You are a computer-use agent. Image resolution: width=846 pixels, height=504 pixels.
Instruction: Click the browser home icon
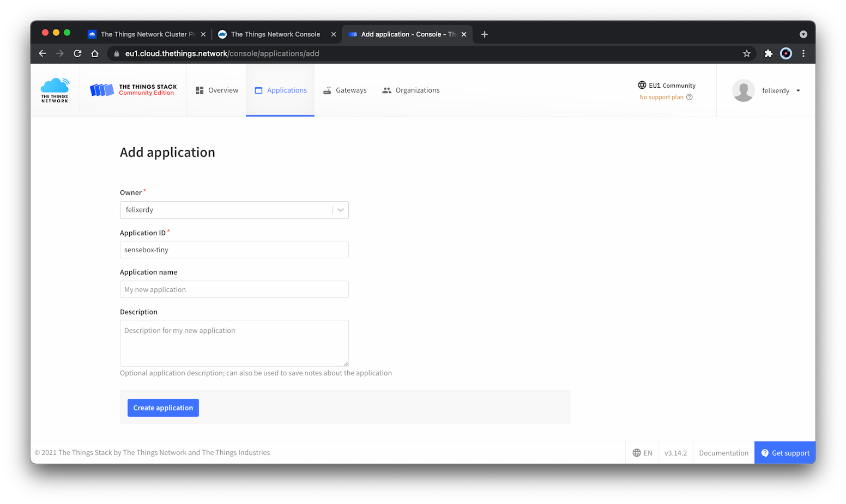click(95, 53)
